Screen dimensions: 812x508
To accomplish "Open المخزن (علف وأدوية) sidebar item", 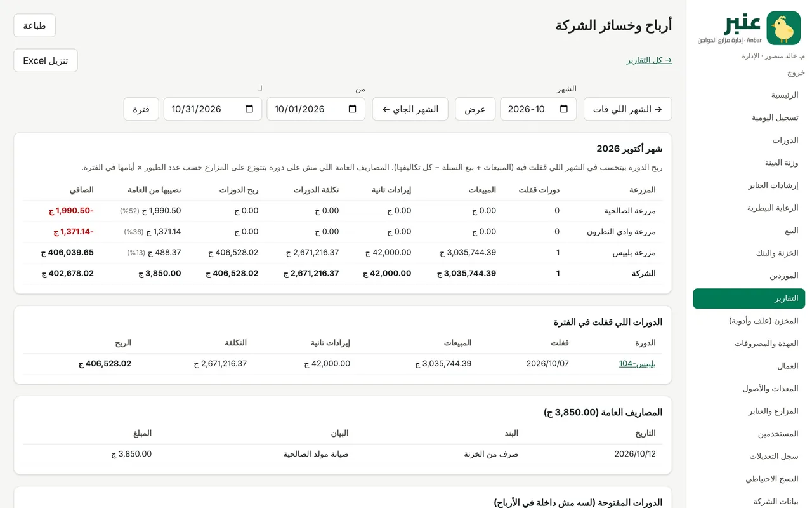I will click(x=749, y=321).
